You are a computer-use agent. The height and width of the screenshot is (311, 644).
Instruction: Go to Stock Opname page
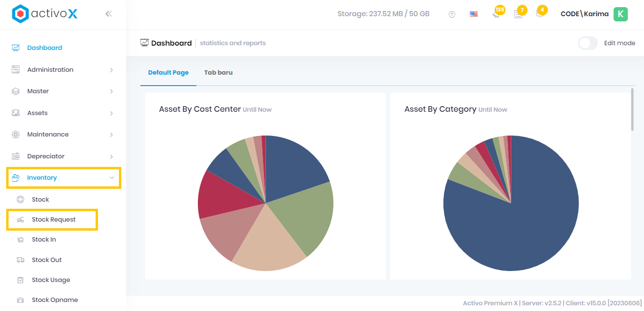[x=55, y=300]
